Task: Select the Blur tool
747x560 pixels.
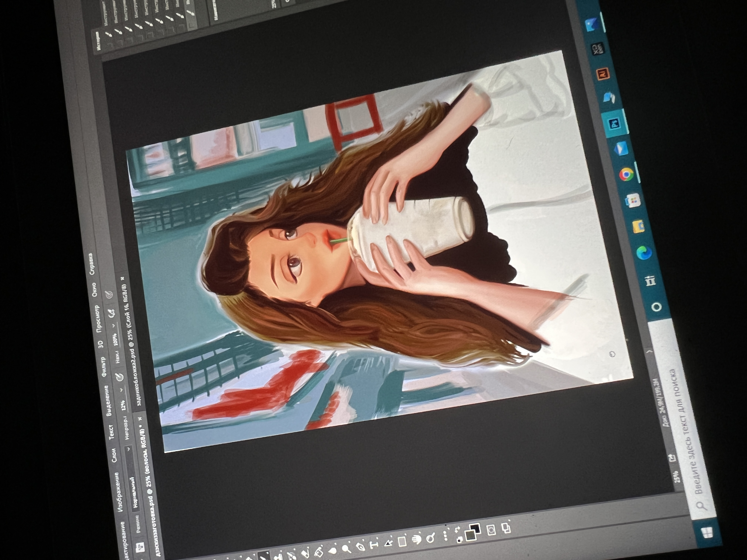Action: (333, 551)
